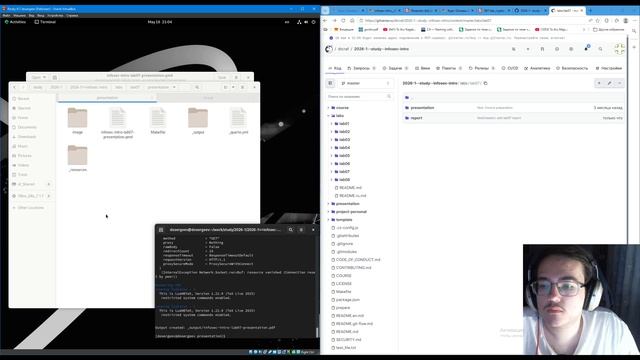This screenshot has height=360, width=640.
Task: Open the _output folder in file manager
Action: click(198, 118)
